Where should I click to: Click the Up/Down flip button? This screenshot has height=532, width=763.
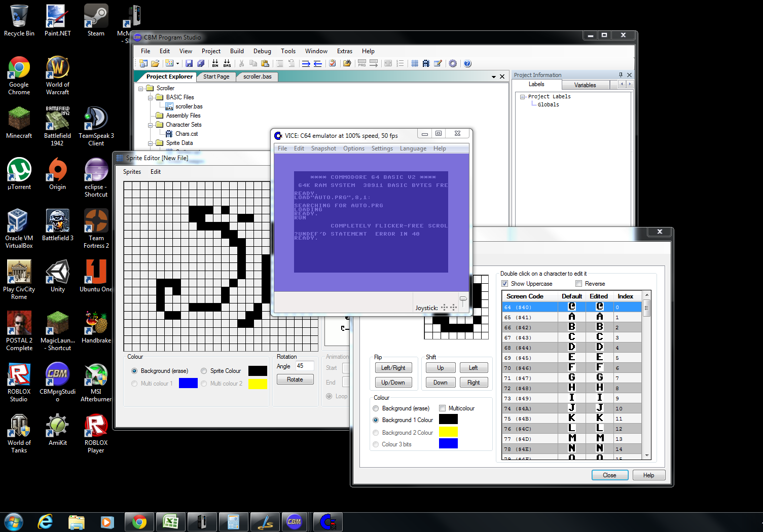point(393,383)
